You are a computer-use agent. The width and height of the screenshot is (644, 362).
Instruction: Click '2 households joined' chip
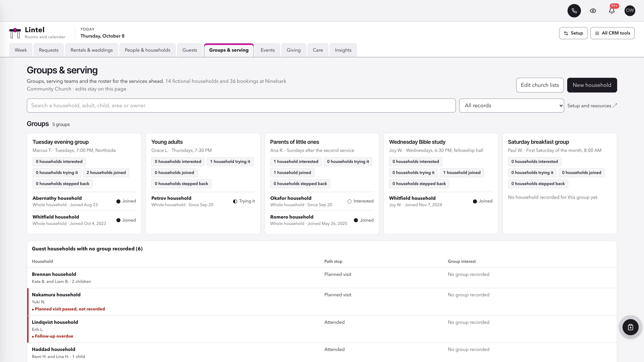(x=106, y=173)
